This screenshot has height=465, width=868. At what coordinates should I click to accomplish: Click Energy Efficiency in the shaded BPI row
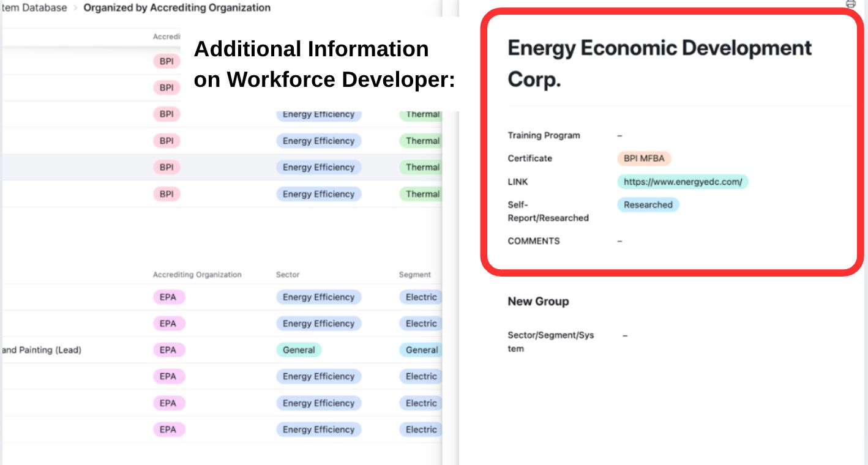point(318,167)
